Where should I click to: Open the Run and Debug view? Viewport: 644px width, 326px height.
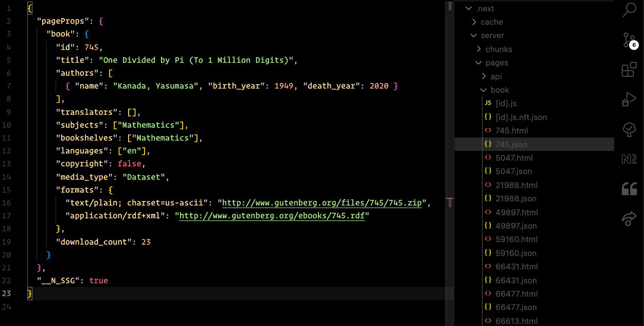coord(629,99)
